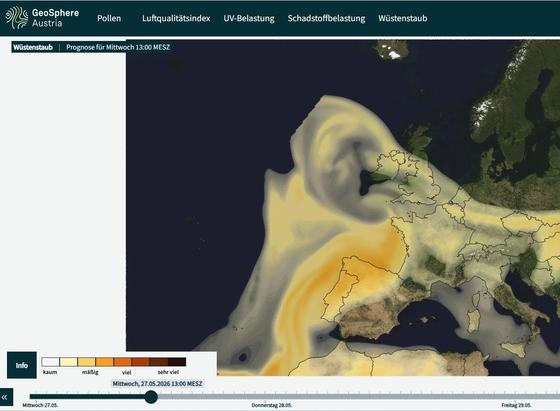The height and width of the screenshot is (411, 560).
Task: Go to UV-Belastung page
Action: (249, 18)
